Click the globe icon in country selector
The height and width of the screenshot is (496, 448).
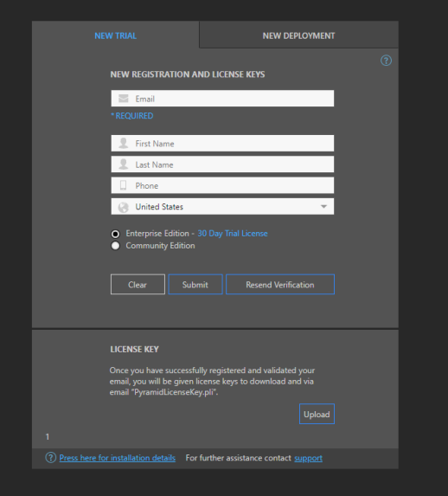pos(124,207)
